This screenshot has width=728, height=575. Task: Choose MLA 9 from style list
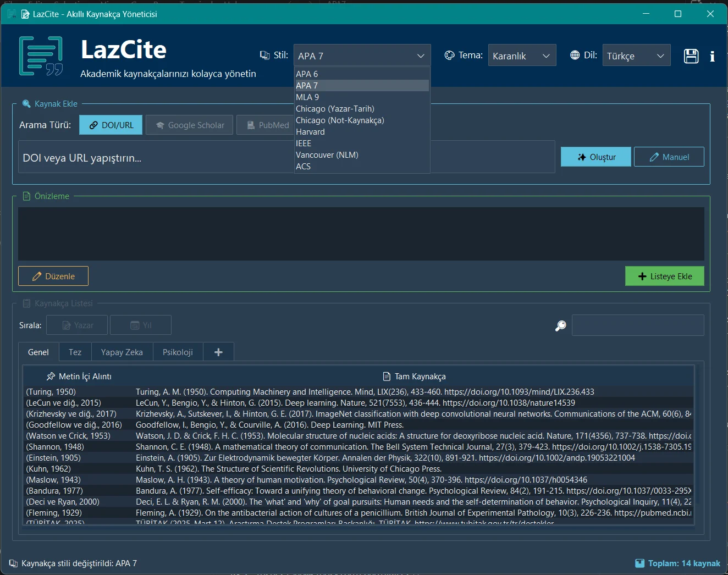tap(362, 97)
